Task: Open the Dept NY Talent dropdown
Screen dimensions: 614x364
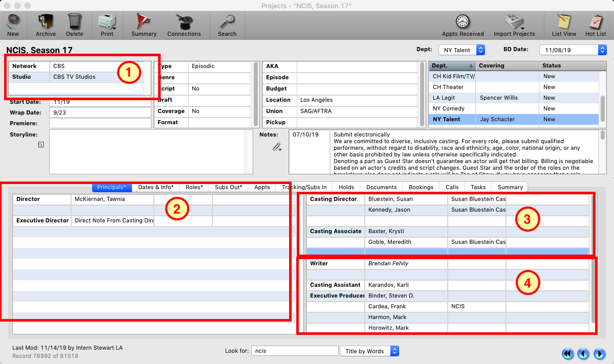Action: pyautogui.click(x=462, y=50)
